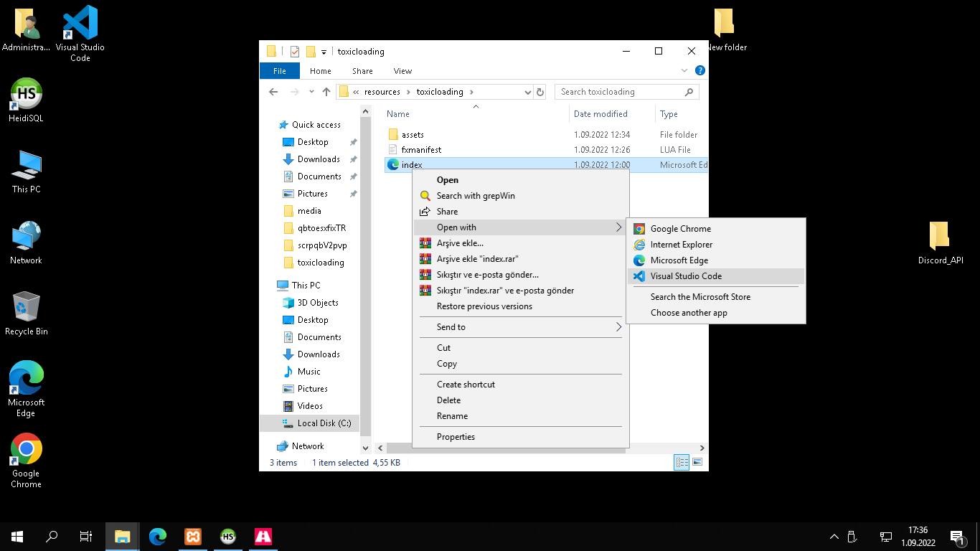
Task: Launch XAMPP from taskbar
Action: click(x=193, y=536)
